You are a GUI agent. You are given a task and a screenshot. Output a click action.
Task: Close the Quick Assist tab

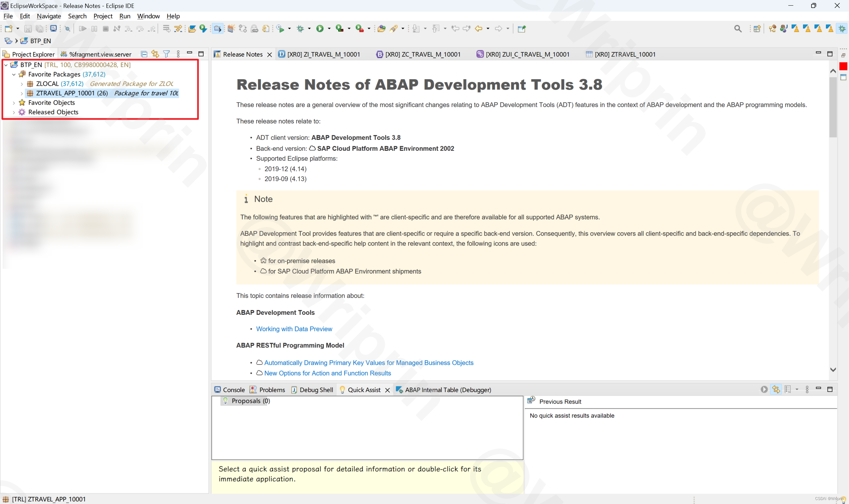(387, 390)
